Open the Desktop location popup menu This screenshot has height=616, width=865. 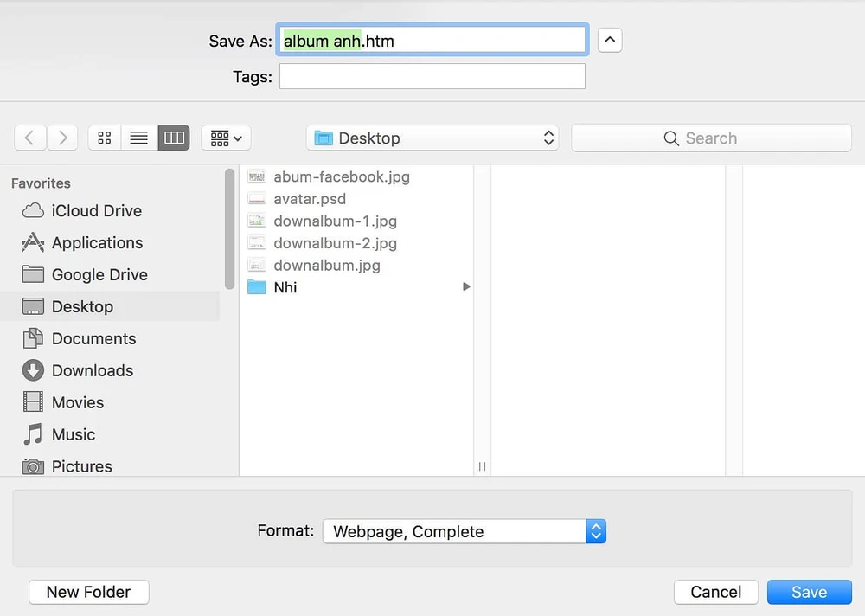[432, 138]
